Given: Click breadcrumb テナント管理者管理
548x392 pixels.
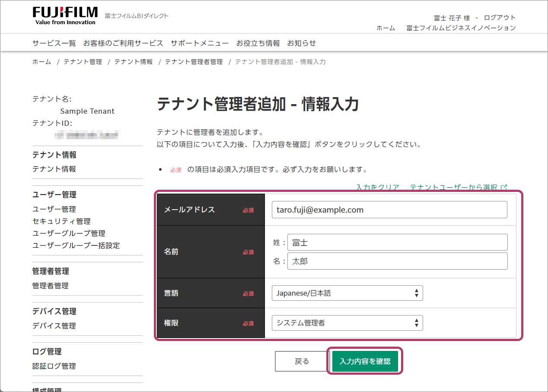Looking at the screenshot, I should coord(194,62).
